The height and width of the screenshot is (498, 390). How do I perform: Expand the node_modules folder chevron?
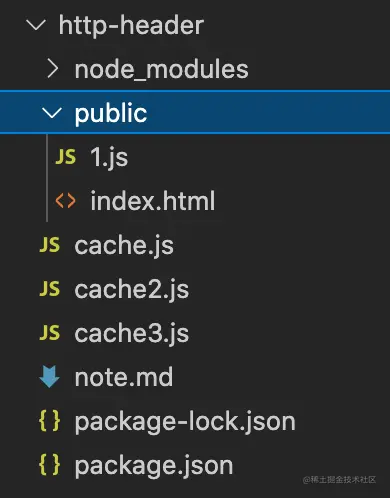coord(53,69)
